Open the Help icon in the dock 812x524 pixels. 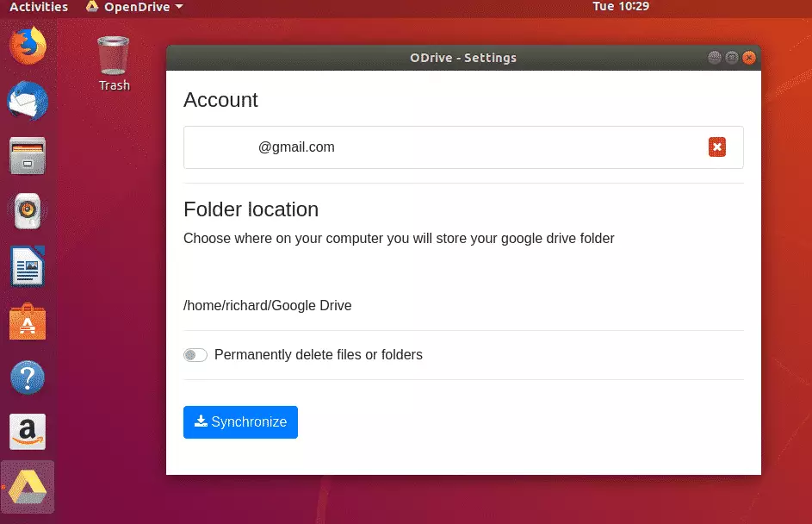point(28,377)
